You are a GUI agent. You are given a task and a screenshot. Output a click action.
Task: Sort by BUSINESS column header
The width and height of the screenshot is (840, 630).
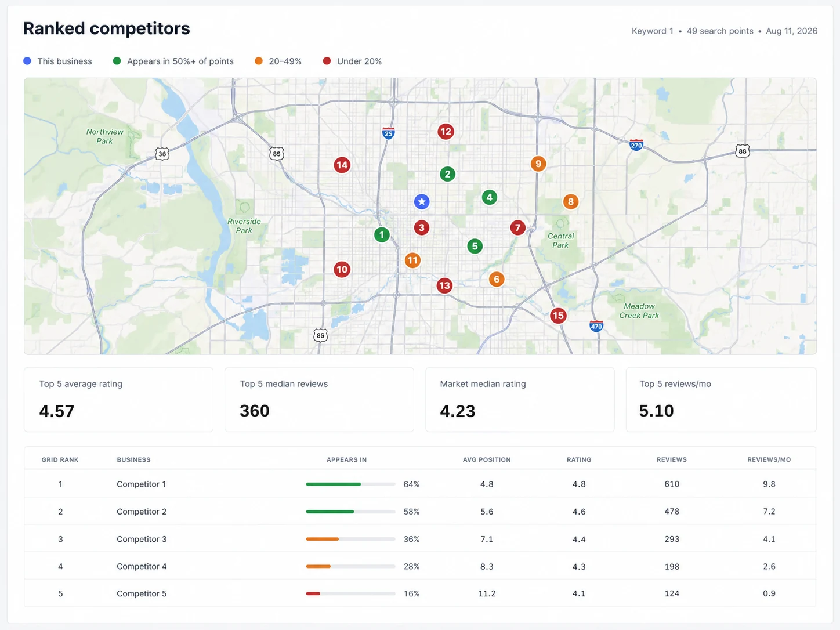click(133, 459)
